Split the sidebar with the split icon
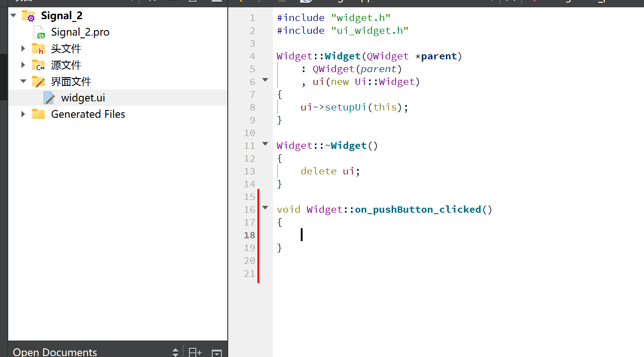Screen dimensions: 644x357 195,352
